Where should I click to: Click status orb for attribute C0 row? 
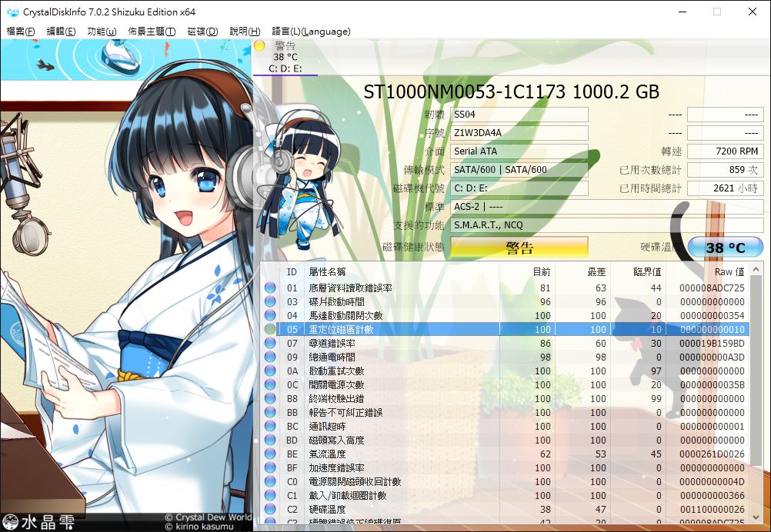270,481
